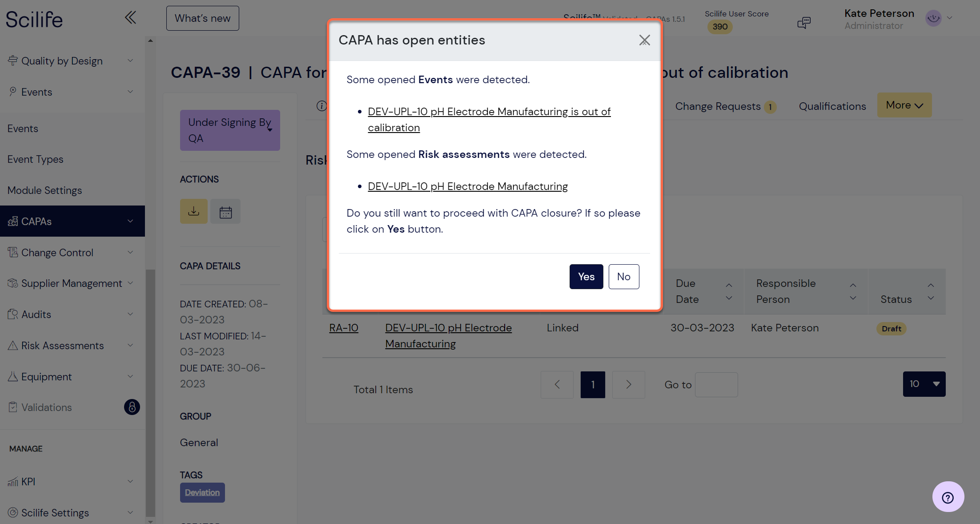Click the user avatar smiley icon
Viewport: 980px width, 524px height.
click(933, 18)
